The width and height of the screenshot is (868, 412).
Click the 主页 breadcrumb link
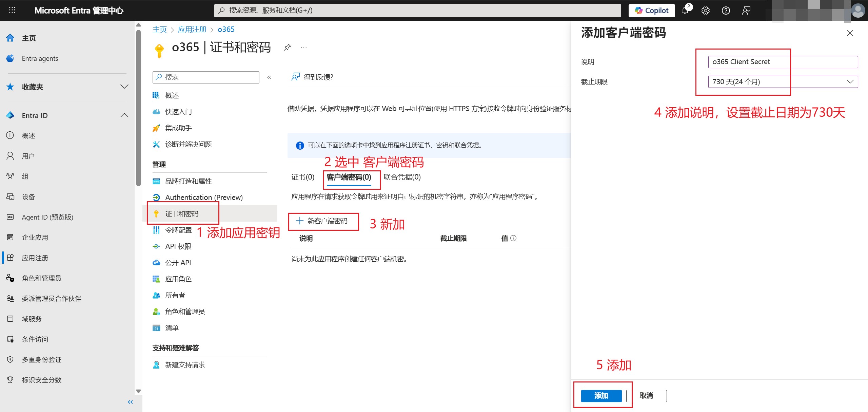tap(159, 30)
